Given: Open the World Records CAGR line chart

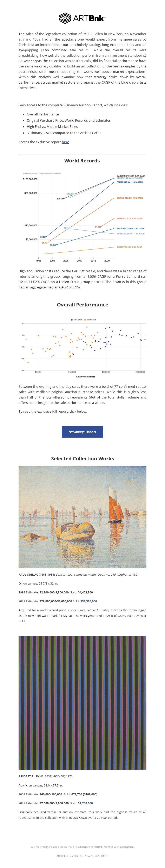Looking at the screenshot, I should [82, 216].
